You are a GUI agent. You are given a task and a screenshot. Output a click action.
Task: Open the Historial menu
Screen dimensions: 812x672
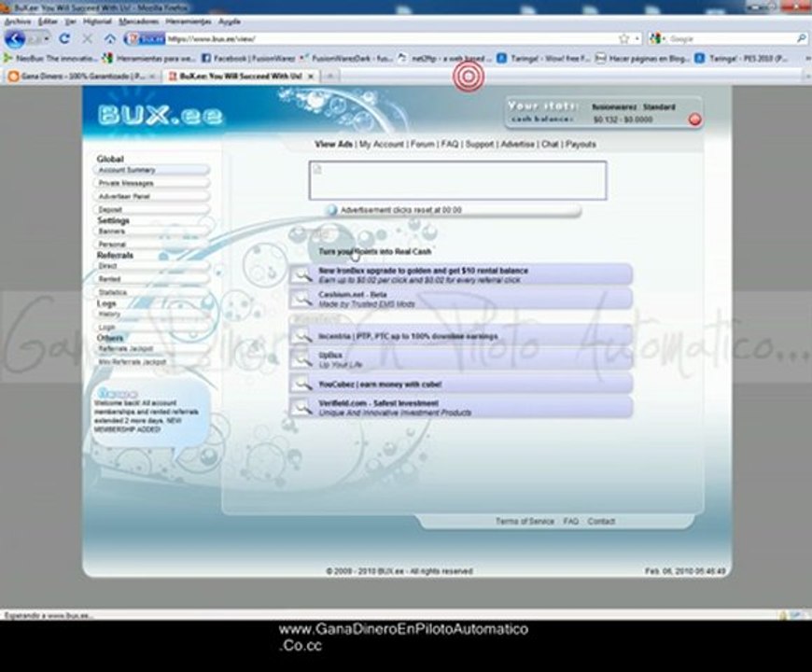[x=97, y=21]
